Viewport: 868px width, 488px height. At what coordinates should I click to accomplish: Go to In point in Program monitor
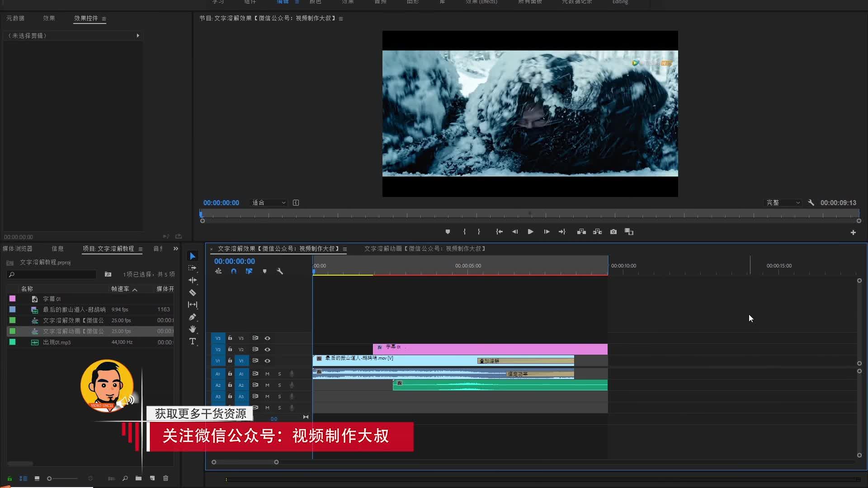pyautogui.click(x=499, y=232)
